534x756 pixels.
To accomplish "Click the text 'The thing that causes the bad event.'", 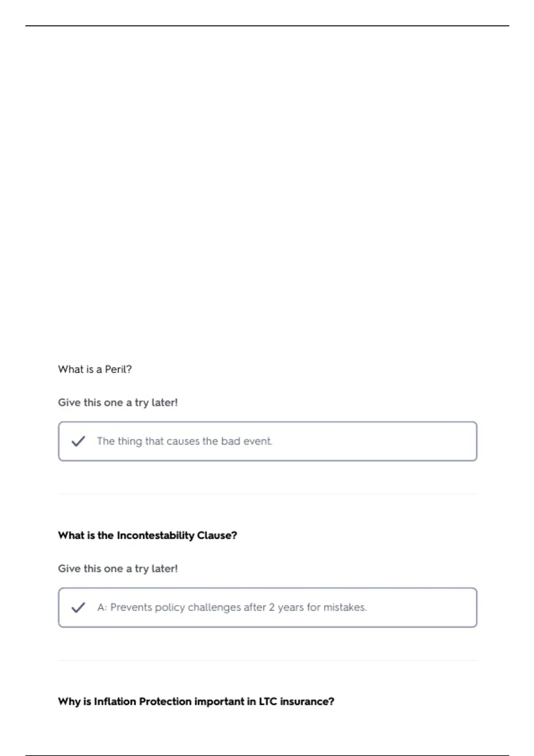I will pos(185,441).
